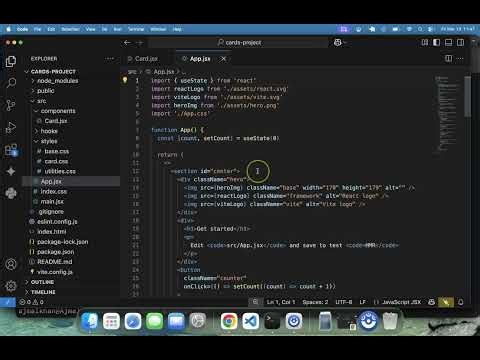Click the remote window indicator in status bar
This screenshot has width=480, height=360.
click(x=8, y=302)
